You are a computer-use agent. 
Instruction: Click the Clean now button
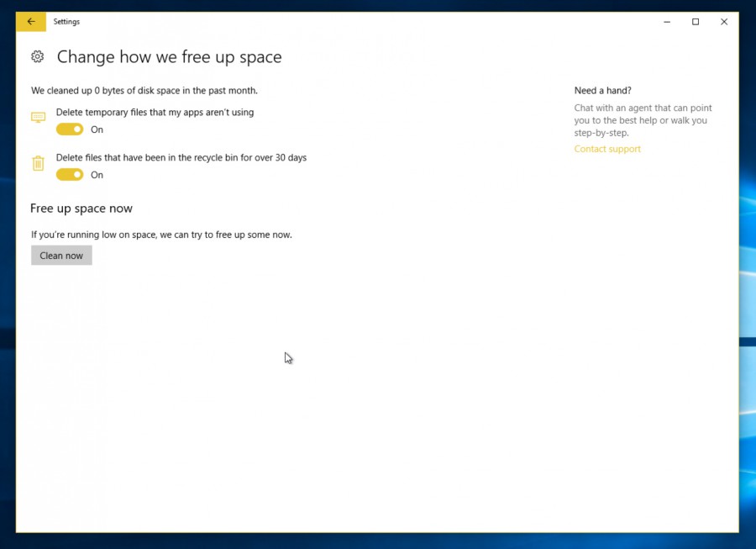coord(61,255)
